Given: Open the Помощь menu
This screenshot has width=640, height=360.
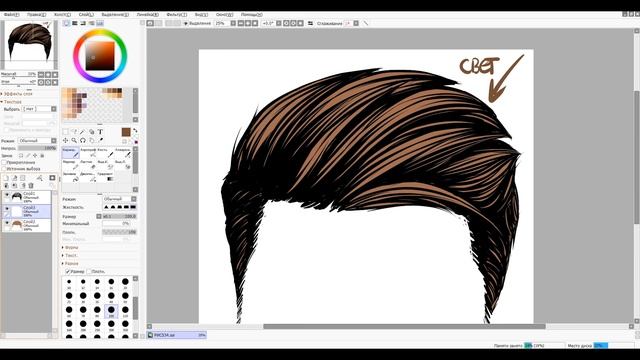Looking at the screenshot, I should [x=251, y=14].
